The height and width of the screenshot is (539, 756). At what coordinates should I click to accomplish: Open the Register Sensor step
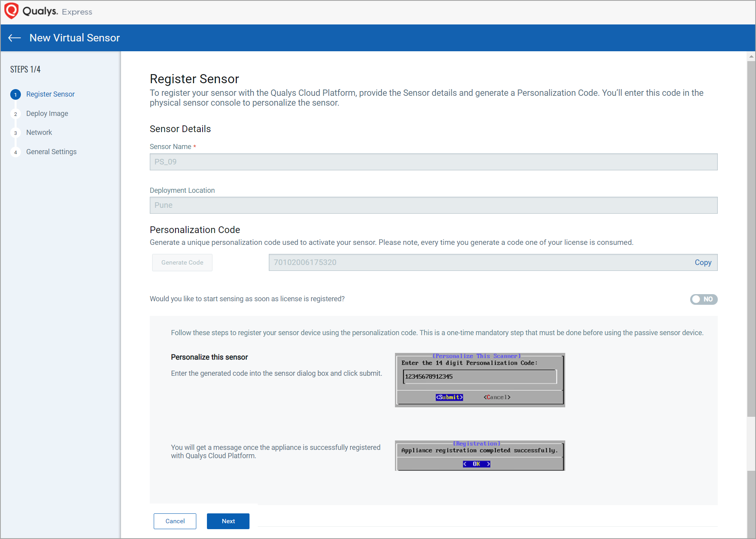point(50,94)
